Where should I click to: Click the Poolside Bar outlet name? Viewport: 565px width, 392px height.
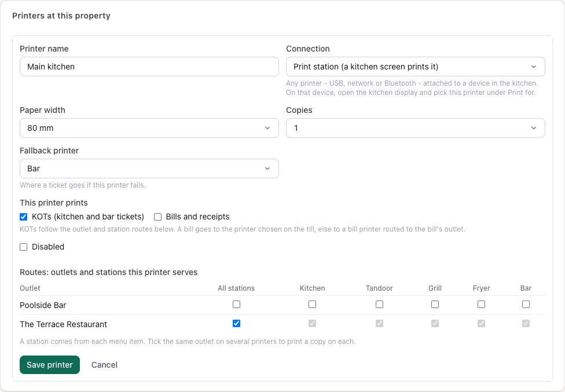click(x=43, y=305)
